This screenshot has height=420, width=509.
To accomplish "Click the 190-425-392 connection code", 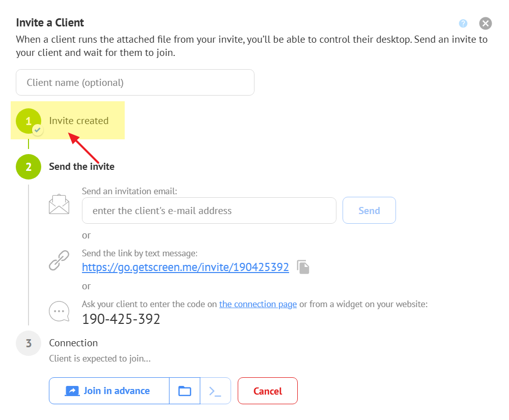I will tap(121, 319).
